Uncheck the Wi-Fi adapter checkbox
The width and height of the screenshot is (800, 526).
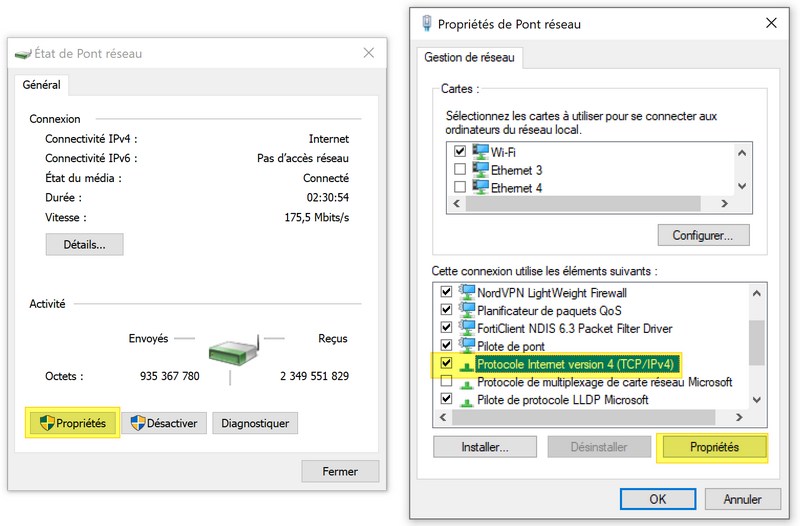point(460,151)
